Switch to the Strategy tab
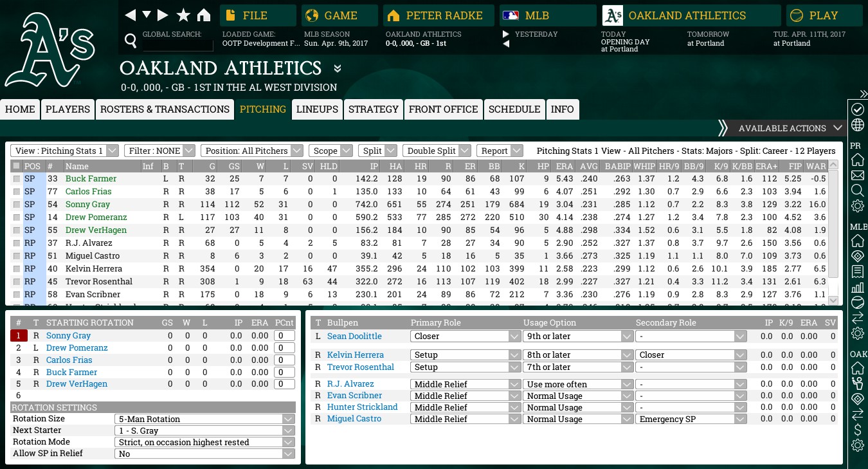868x469 pixels. 374,109
